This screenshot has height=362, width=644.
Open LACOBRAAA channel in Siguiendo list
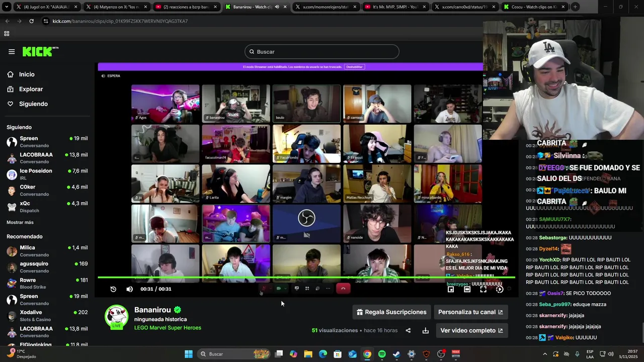[x=47, y=158]
